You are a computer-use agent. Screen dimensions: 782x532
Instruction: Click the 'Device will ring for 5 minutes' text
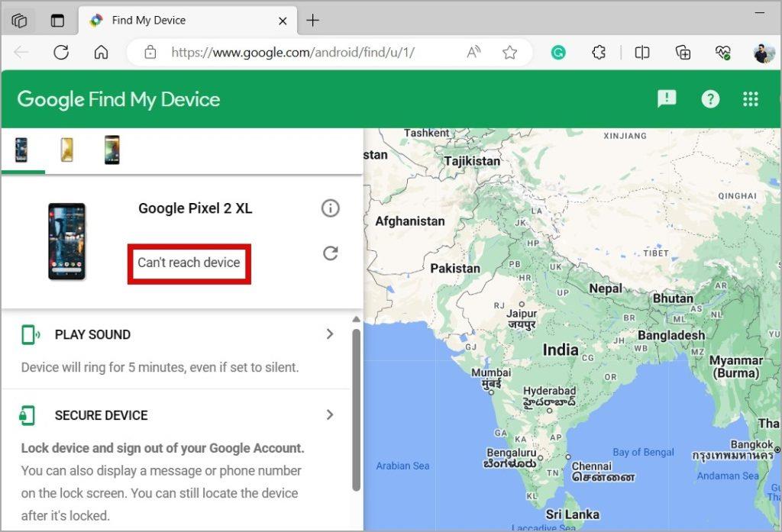click(160, 367)
